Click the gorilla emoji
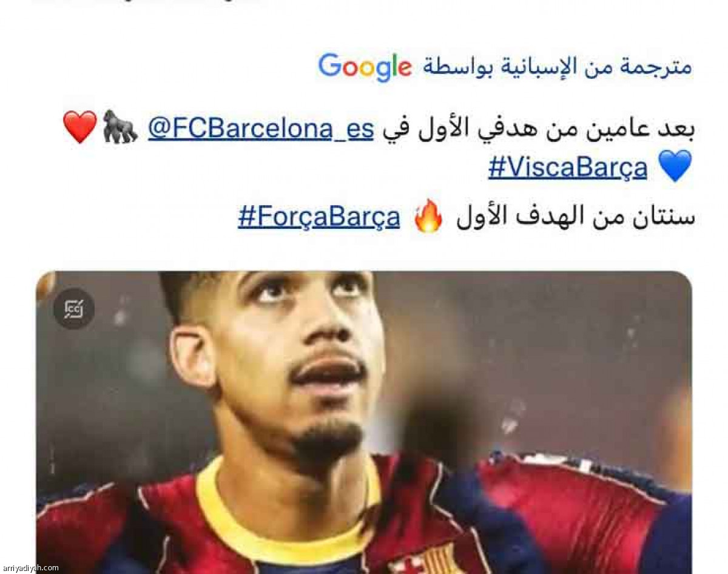The height and width of the screenshot is (574, 728). (120, 126)
